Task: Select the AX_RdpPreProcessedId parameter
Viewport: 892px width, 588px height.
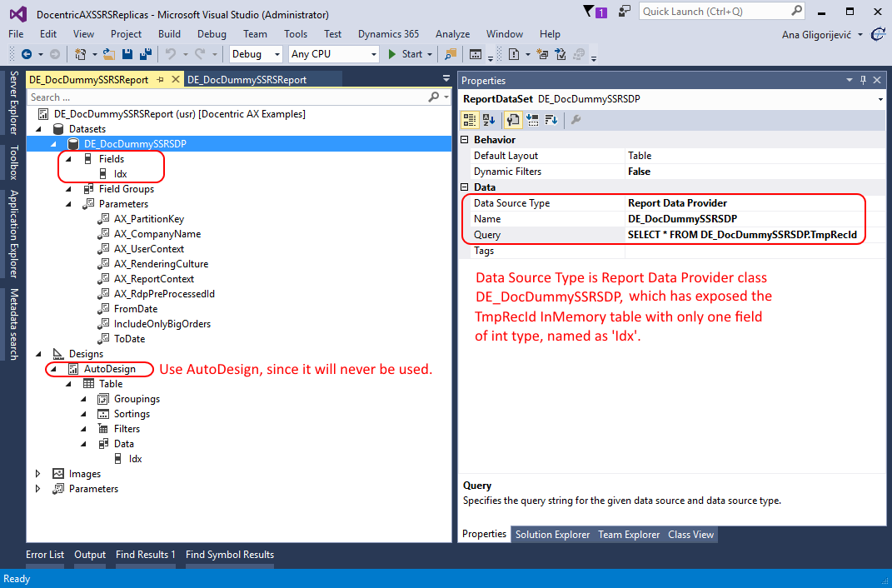Action: (x=164, y=294)
